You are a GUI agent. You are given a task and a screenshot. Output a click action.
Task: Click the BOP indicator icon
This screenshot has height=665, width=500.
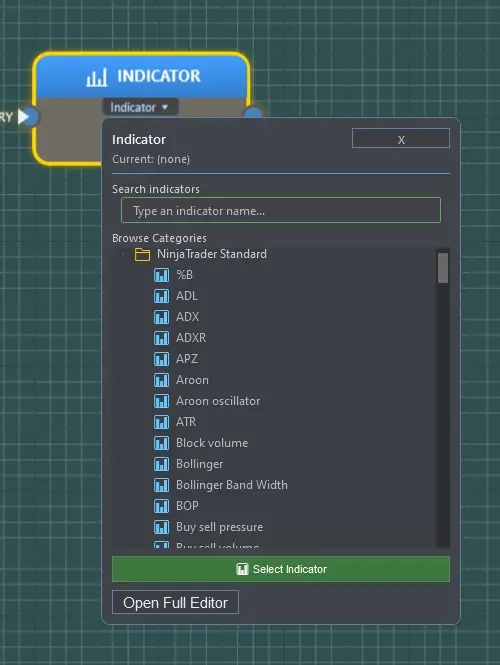point(161,506)
